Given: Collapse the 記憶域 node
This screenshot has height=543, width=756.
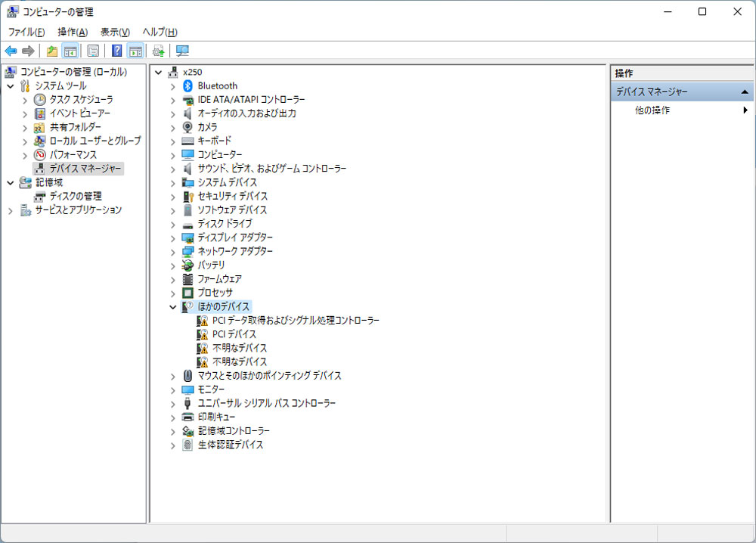Looking at the screenshot, I should pos(10,183).
